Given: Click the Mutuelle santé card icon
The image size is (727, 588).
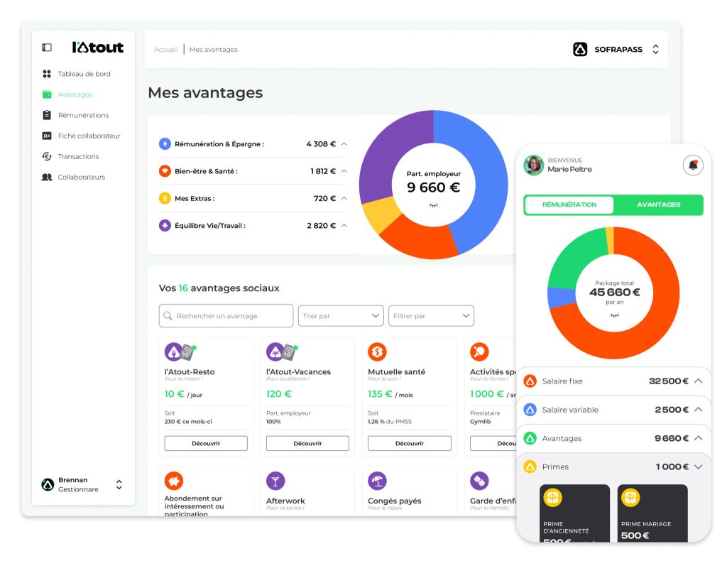Looking at the screenshot, I should [x=377, y=352].
